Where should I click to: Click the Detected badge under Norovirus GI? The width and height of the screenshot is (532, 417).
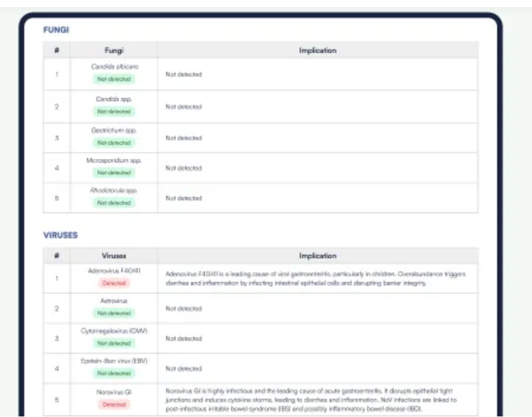point(114,405)
